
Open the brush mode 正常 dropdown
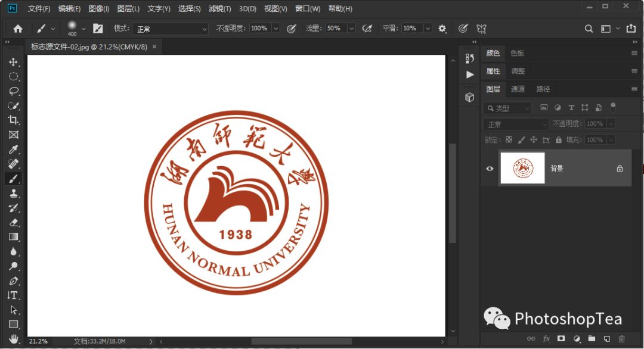coord(171,29)
